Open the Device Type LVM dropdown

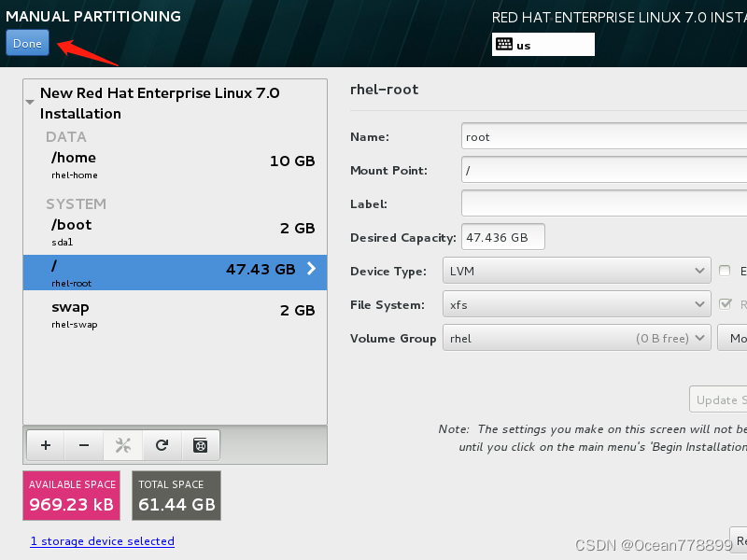click(577, 271)
